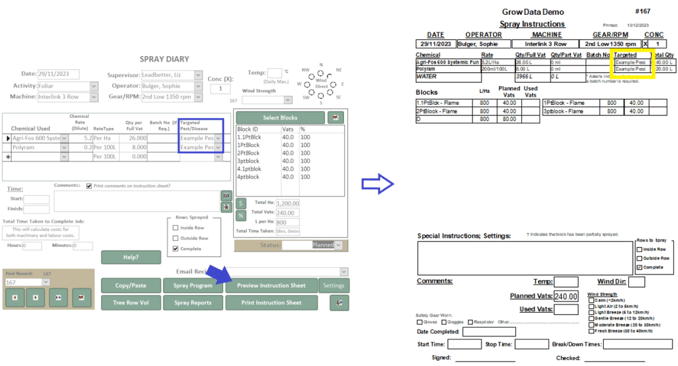Open the Wind Strength dropdown

[x=288, y=100]
